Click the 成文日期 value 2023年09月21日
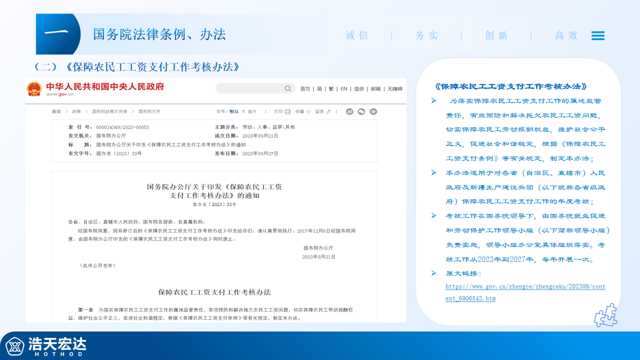 pyautogui.click(x=260, y=136)
